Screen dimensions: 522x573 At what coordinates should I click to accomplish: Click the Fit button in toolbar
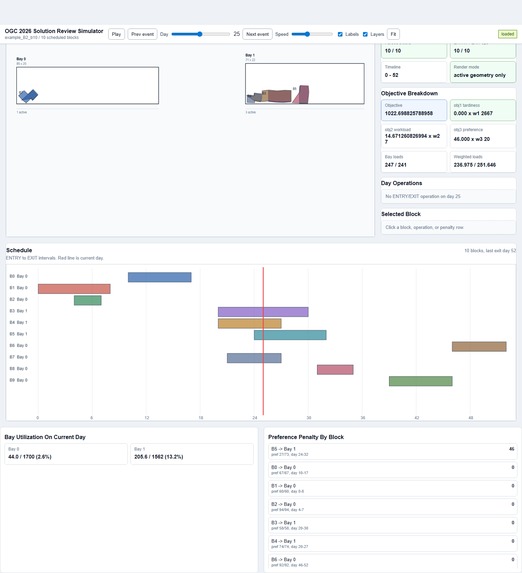pos(393,34)
